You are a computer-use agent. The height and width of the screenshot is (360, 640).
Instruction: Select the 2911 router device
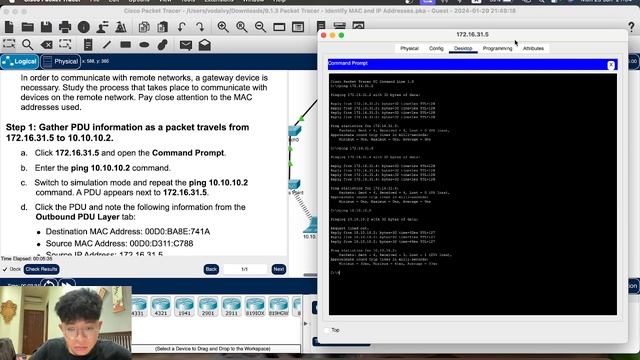[231, 307]
